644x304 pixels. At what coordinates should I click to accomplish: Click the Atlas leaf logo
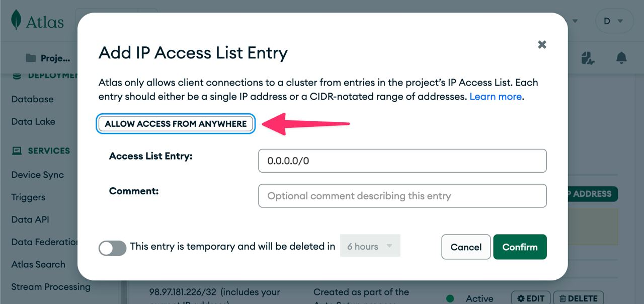[16, 21]
